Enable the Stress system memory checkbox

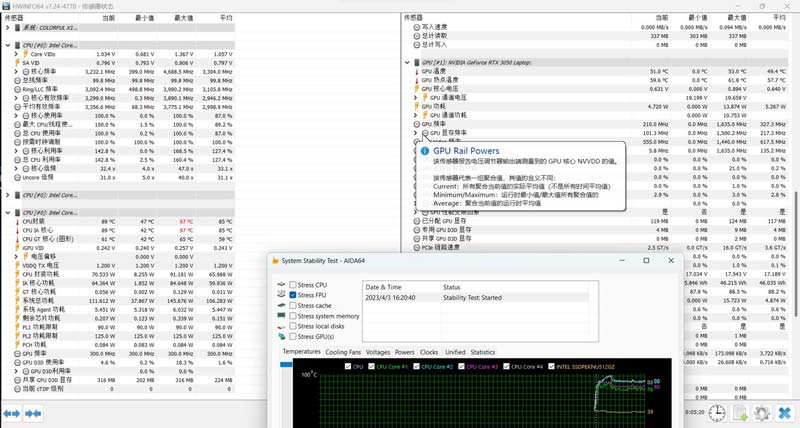pyautogui.click(x=293, y=316)
